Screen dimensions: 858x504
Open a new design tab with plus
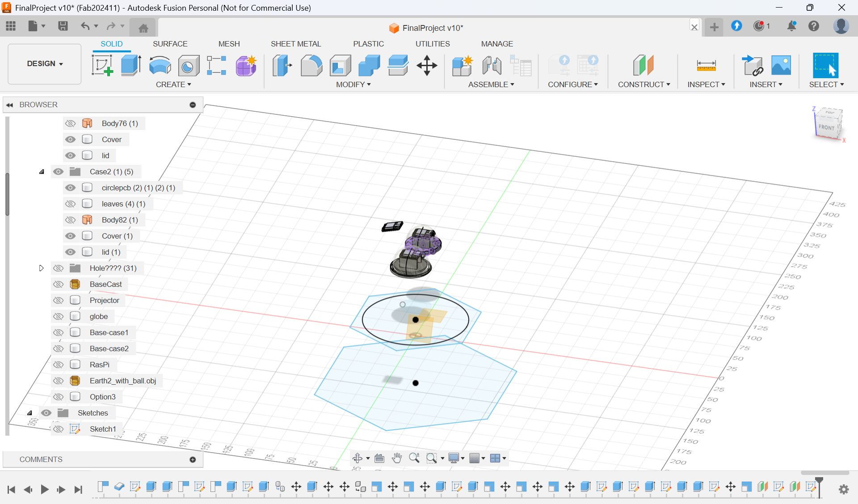click(714, 27)
